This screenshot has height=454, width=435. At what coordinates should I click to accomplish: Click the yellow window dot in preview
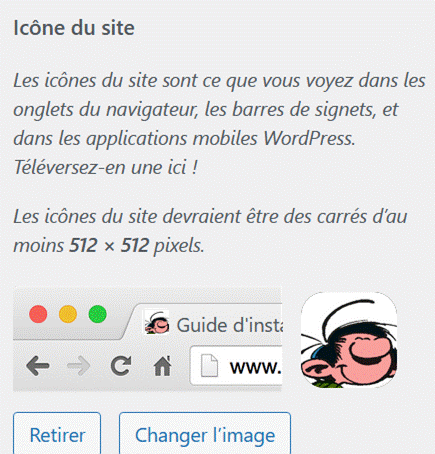coord(68,314)
